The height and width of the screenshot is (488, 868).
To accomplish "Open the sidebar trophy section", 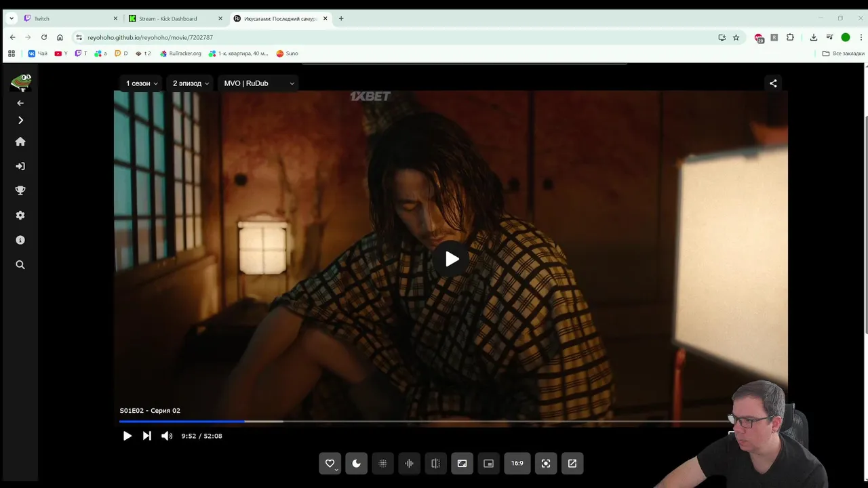I will click(x=20, y=190).
